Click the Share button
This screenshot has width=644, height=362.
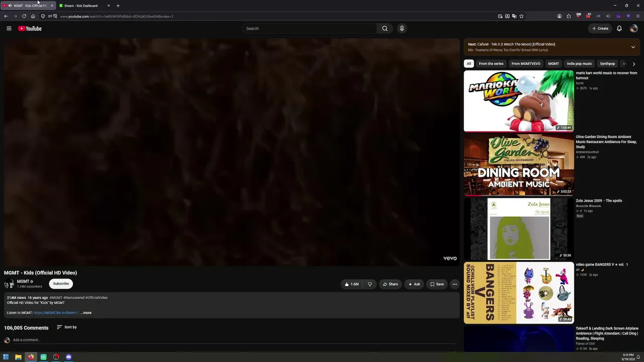coord(390,284)
